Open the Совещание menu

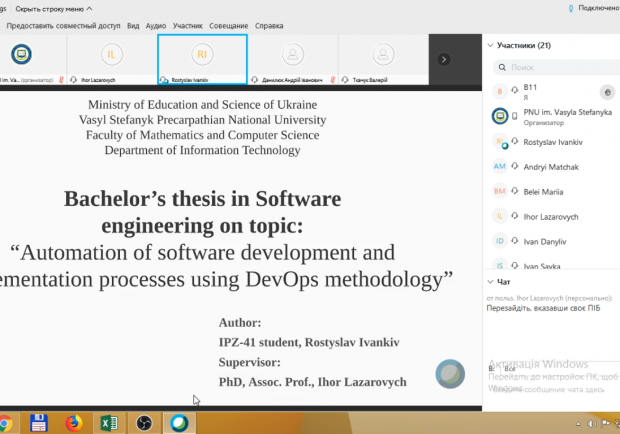point(227,25)
